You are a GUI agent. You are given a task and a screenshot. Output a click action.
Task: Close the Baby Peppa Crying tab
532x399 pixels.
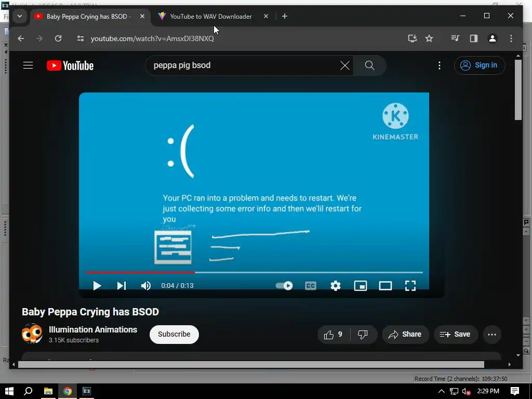(142, 16)
